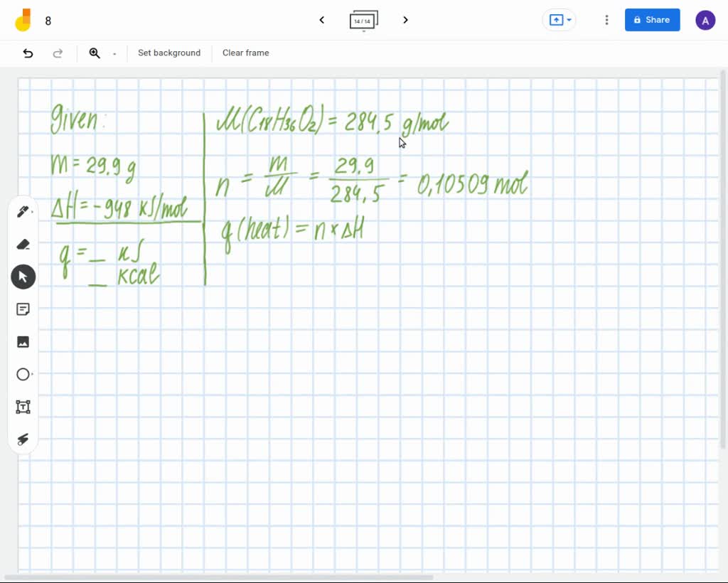Click the Share button
Screen dimensions: 728x583
tap(652, 19)
